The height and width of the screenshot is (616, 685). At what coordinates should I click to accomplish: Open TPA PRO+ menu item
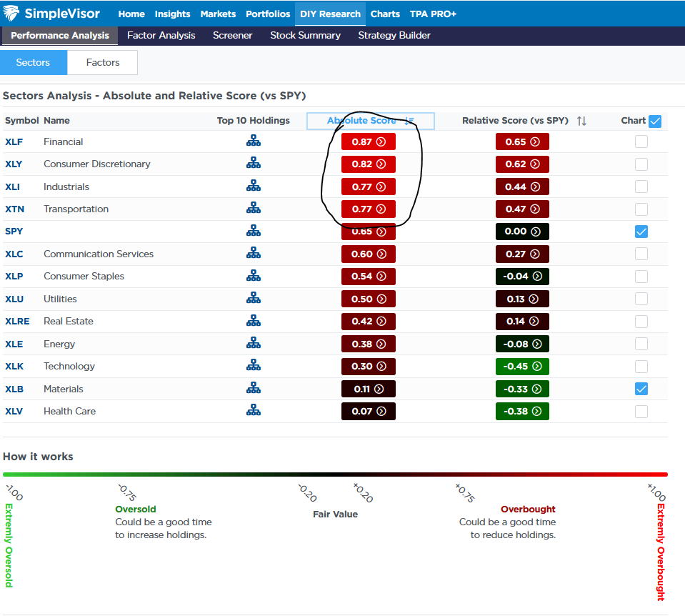433,14
